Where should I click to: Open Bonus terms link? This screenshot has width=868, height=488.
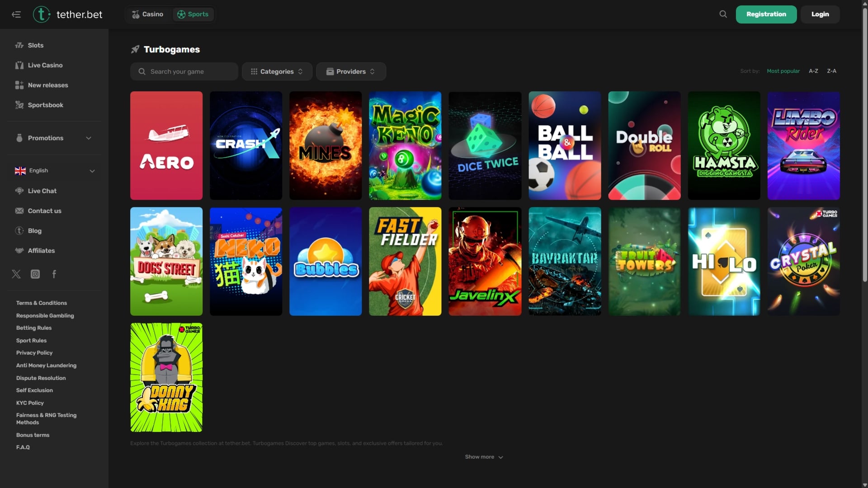tap(33, 435)
